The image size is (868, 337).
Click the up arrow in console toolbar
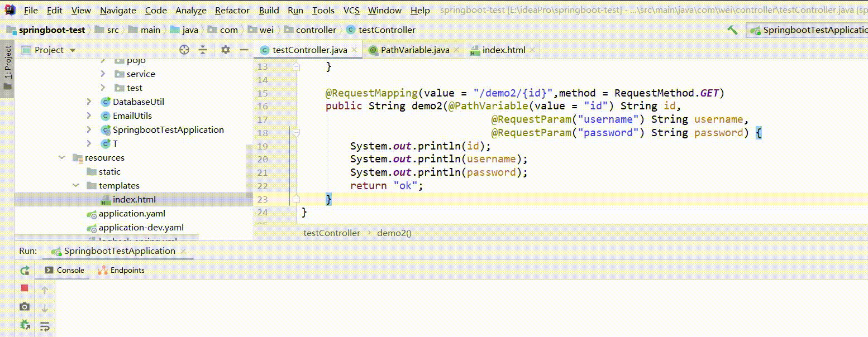[x=45, y=290]
